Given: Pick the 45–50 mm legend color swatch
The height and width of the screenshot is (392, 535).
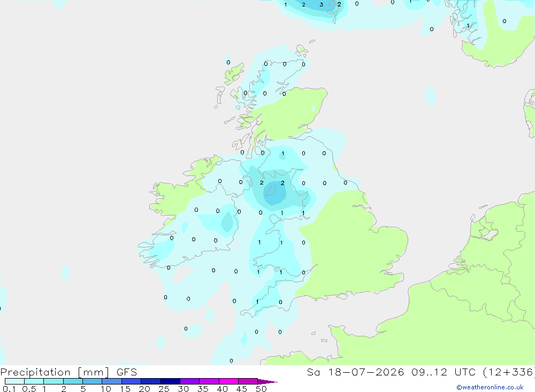Looking at the screenshot, I should pos(248,381).
